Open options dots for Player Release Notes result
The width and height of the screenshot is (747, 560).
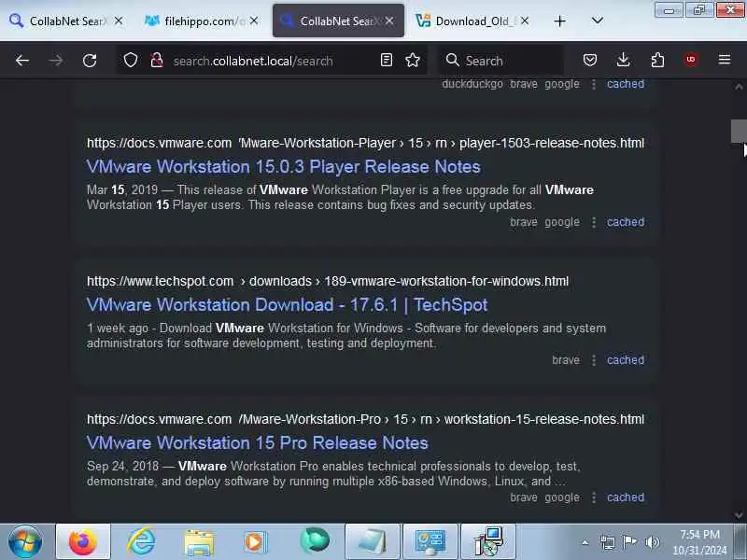pos(594,222)
